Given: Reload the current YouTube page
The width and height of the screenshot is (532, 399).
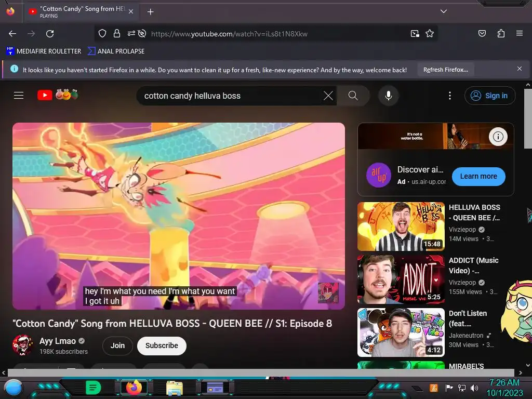Looking at the screenshot, I should click(50, 34).
